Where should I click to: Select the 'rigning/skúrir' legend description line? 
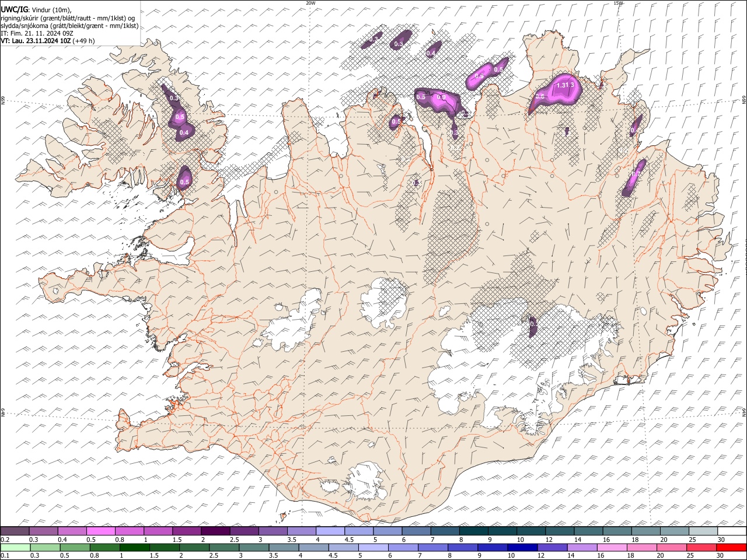tap(68, 18)
